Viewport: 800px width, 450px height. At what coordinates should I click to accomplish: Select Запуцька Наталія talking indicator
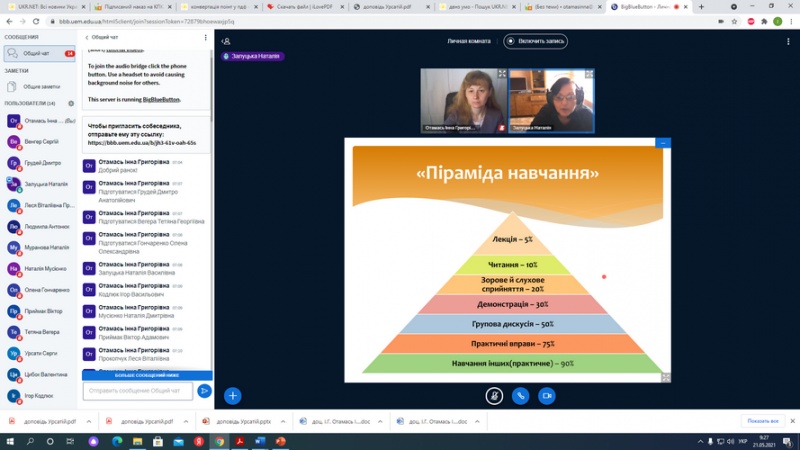[253, 56]
